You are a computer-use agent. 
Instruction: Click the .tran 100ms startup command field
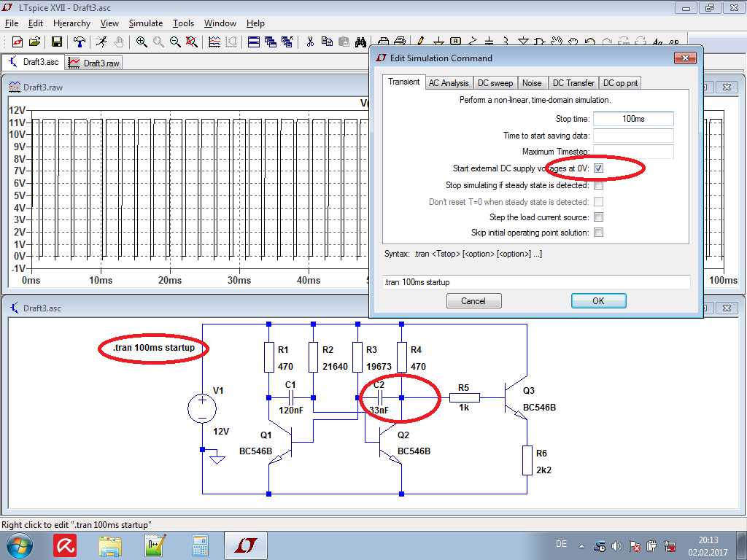point(536,282)
